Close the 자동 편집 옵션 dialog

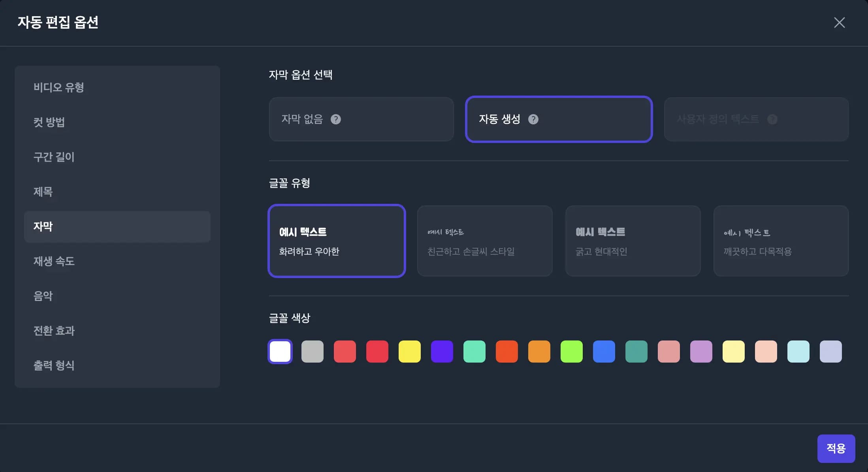pos(839,23)
